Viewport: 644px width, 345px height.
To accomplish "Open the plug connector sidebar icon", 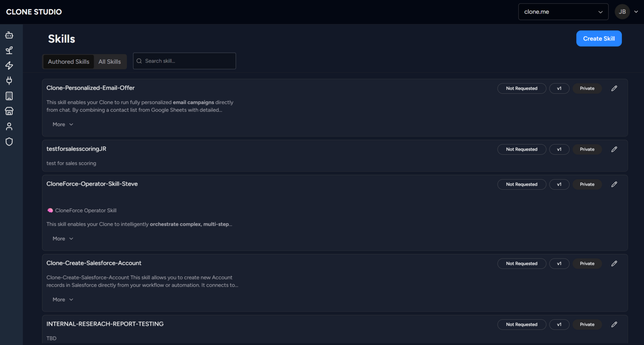I will coord(9,81).
